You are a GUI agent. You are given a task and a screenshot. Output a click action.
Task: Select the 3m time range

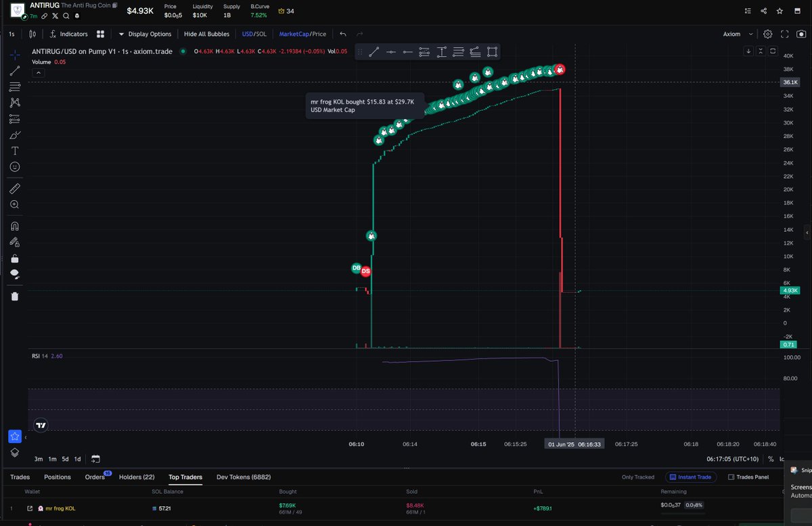pyautogui.click(x=39, y=459)
